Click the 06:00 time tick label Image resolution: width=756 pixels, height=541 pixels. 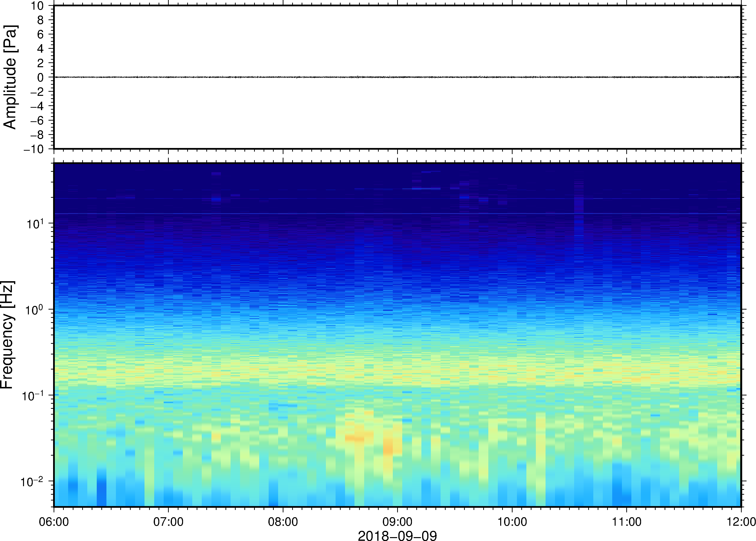pos(54,522)
